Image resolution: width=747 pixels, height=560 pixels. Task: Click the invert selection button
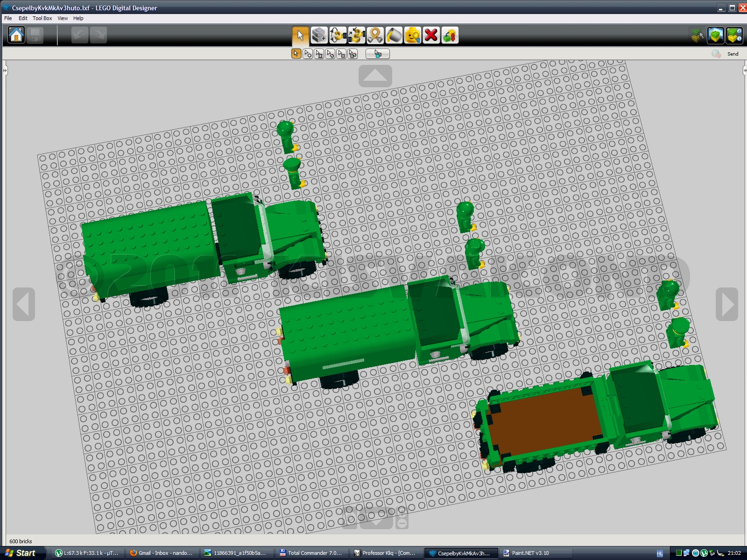378,54
